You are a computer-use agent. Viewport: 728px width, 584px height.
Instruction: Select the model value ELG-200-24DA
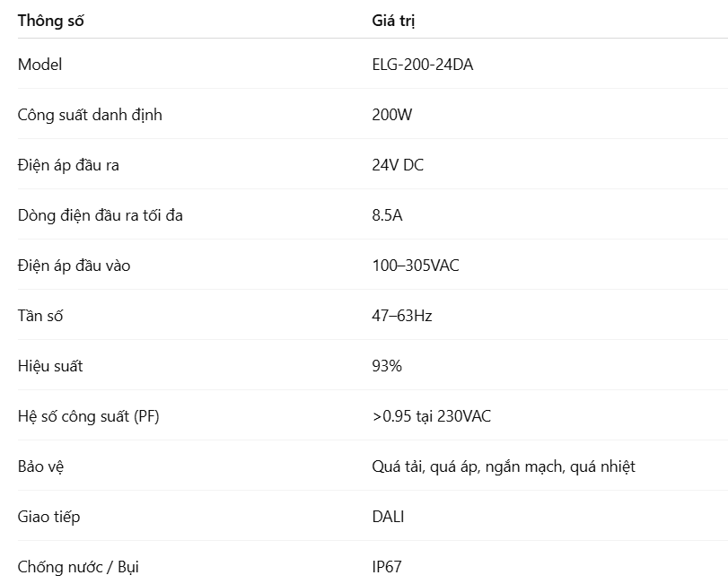(422, 65)
